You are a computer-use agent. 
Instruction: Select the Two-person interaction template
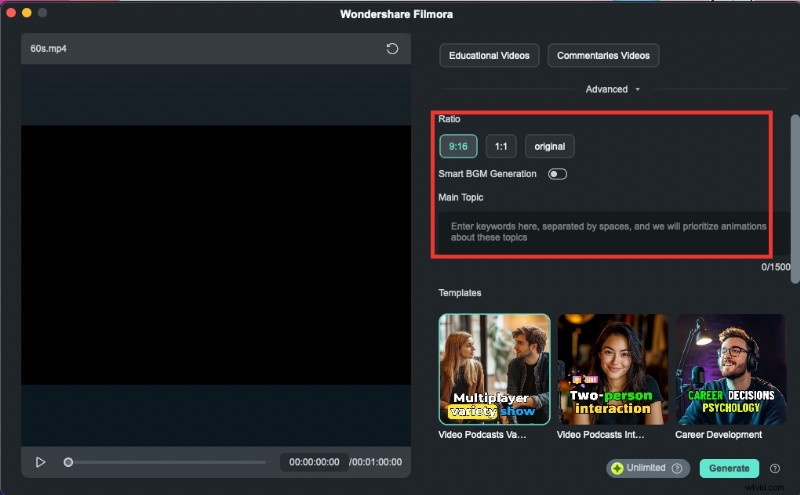pos(612,369)
